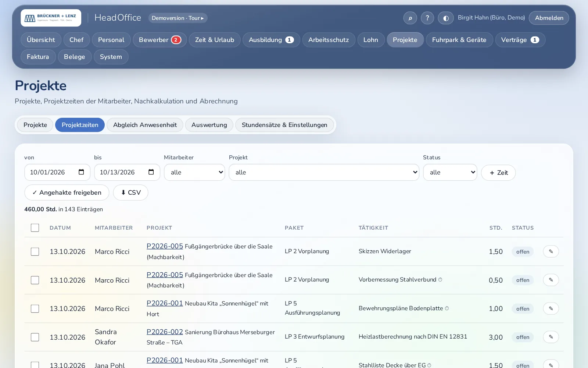Open the Mitarbeiter filter dropdown
The height and width of the screenshot is (368, 588).
pos(194,172)
